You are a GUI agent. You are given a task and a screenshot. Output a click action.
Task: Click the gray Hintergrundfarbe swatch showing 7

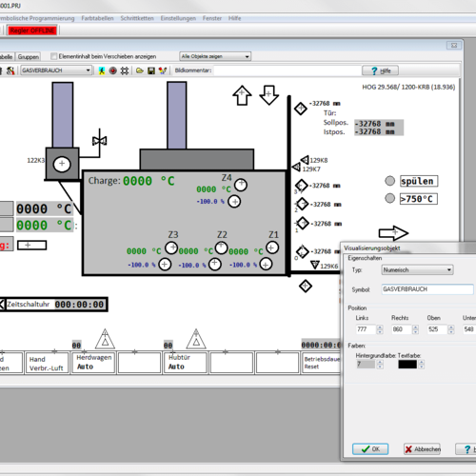point(366,365)
